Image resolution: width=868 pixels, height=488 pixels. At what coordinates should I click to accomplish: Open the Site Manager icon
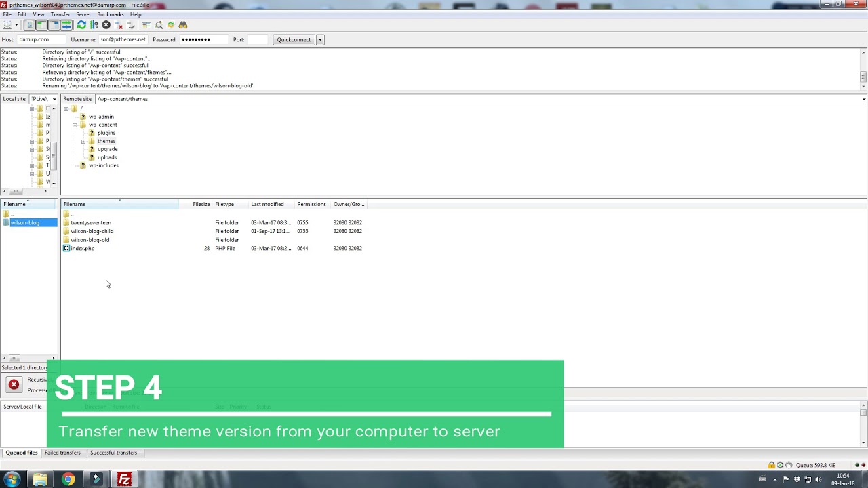(x=7, y=25)
